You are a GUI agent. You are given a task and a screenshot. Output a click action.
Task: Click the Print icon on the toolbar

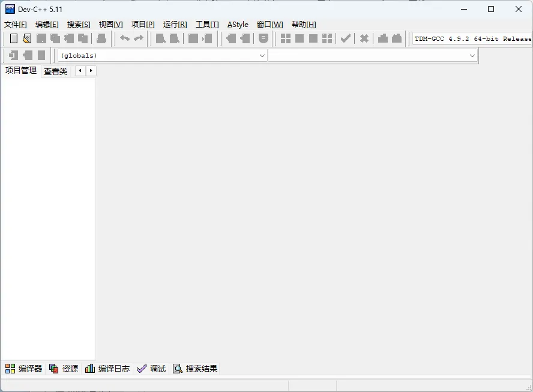point(101,38)
